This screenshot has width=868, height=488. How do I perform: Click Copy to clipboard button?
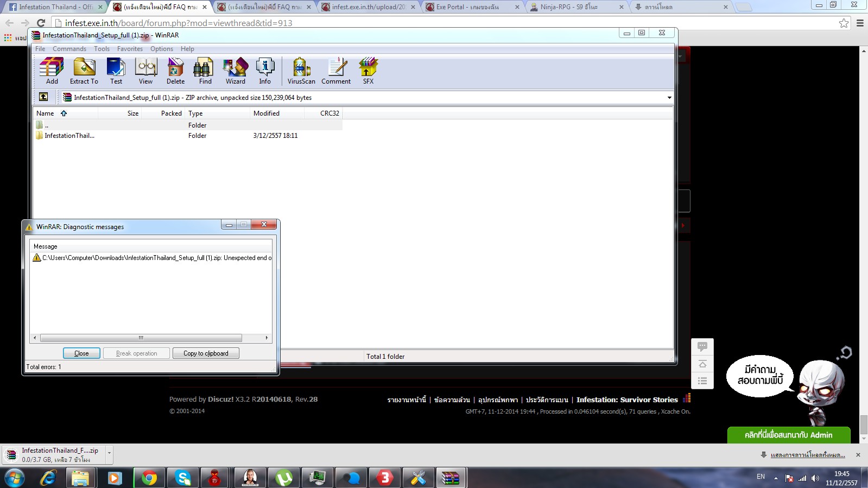coord(206,353)
